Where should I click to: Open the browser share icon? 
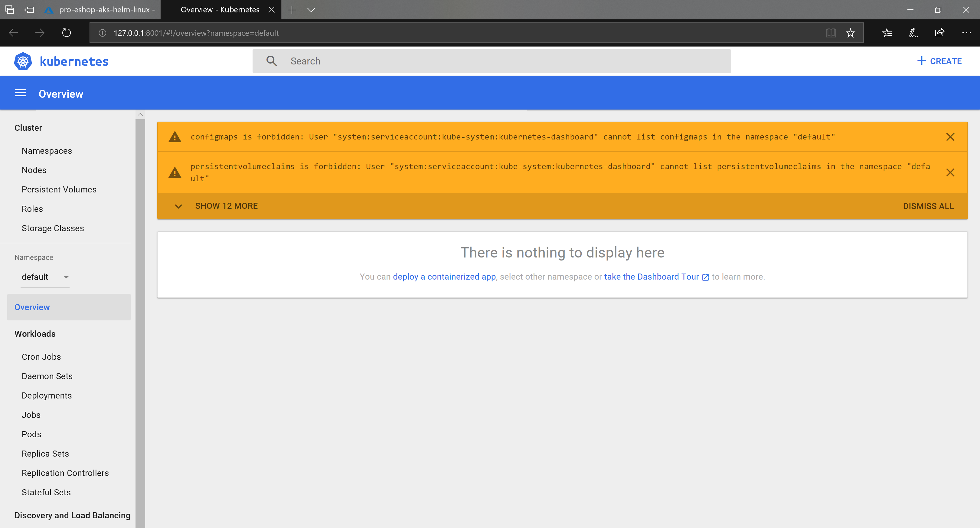click(x=939, y=33)
